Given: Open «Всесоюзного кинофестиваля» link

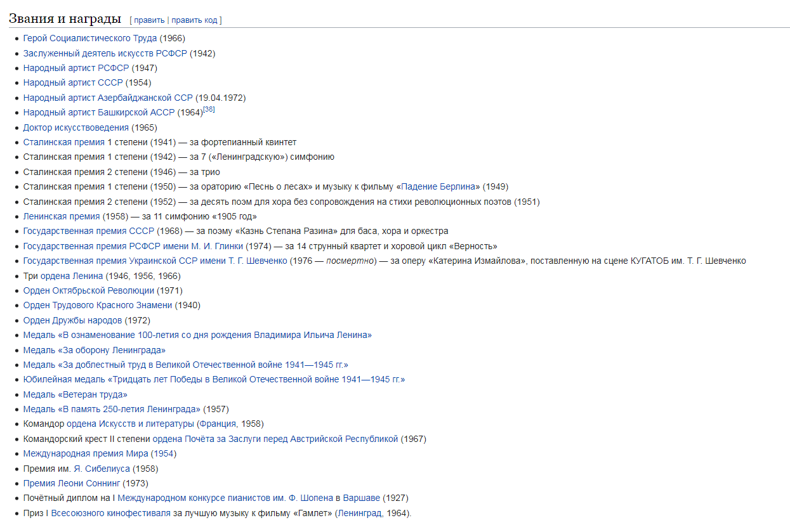Looking at the screenshot, I should click(110, 513).
